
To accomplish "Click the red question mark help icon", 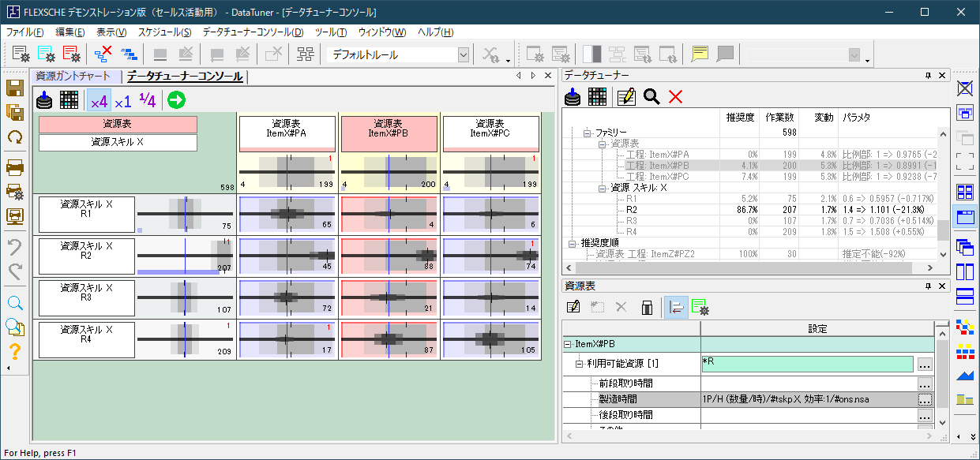I will pyautogui.click(x=14, y=352).
